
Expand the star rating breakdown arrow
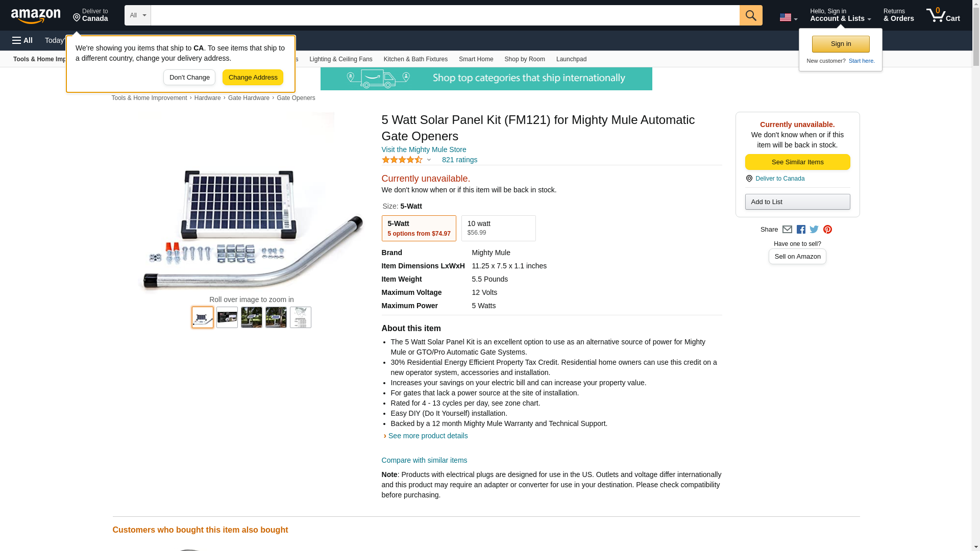(x=429, y=160)
